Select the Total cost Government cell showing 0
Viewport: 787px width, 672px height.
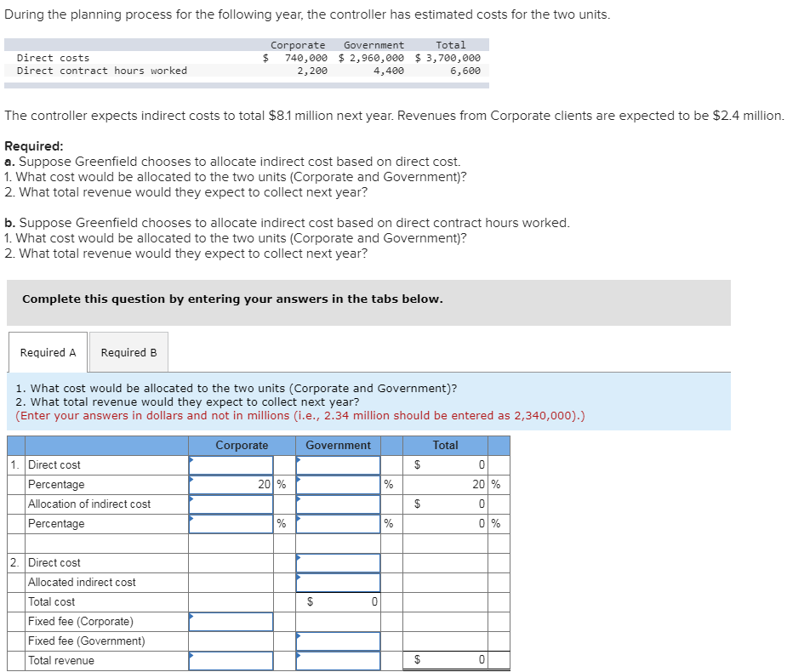338,602
